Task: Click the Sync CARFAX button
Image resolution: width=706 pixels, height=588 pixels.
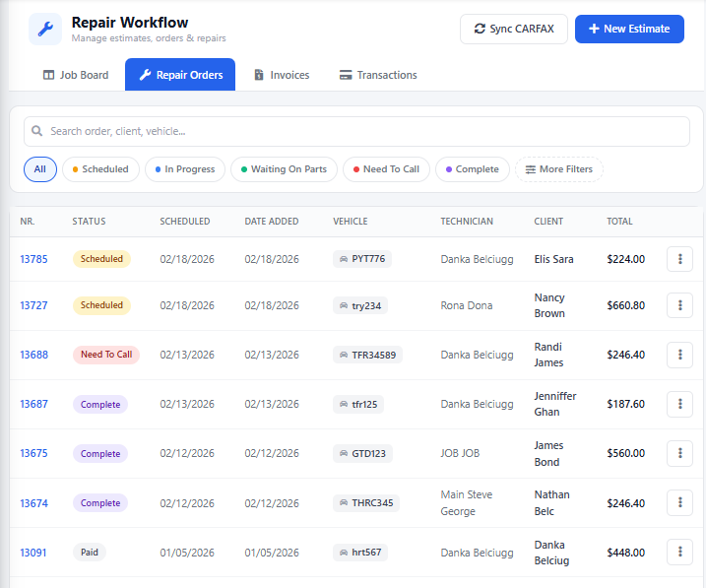Action: pyautogui.click(x=513, y=30)
